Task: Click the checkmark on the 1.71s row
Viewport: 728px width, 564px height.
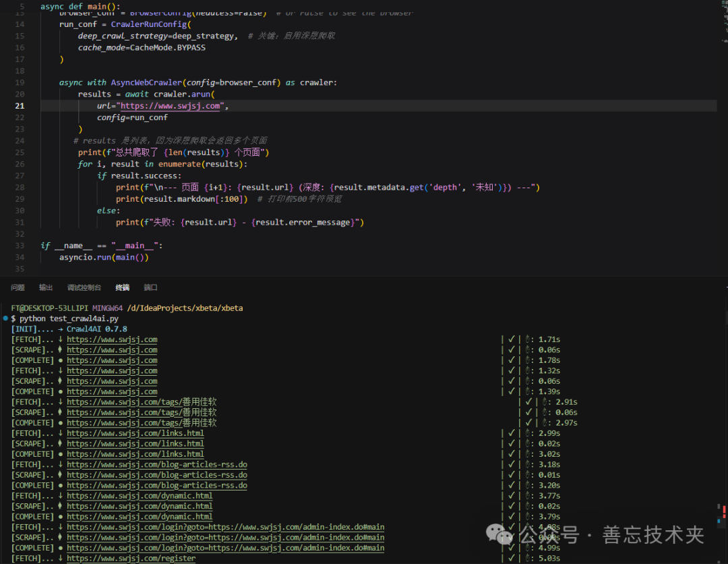Action: click(x=512, y=339)
